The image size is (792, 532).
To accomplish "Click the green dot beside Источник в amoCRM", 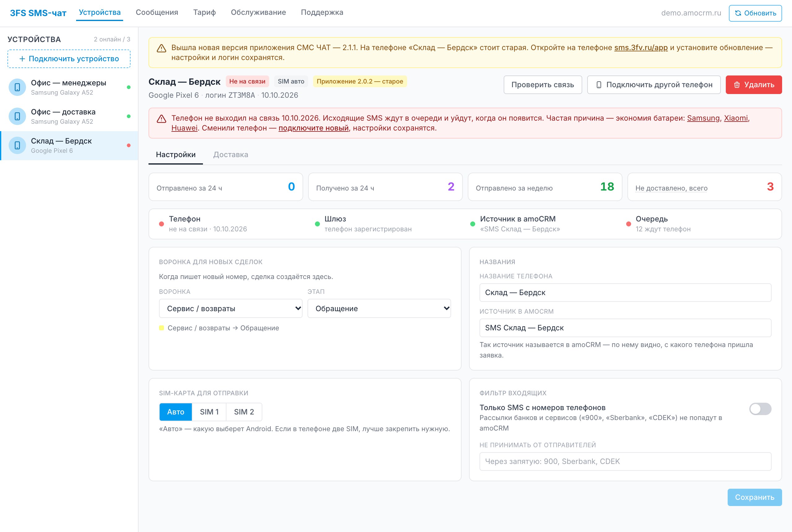I will pyautogui.click(x=472, y=224).
